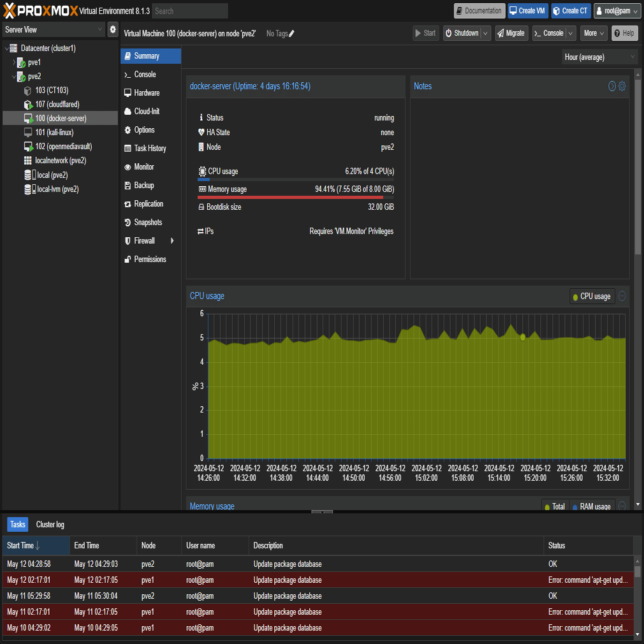
Task: Open the Console options arrow
Action: click(x=571, y=33)
